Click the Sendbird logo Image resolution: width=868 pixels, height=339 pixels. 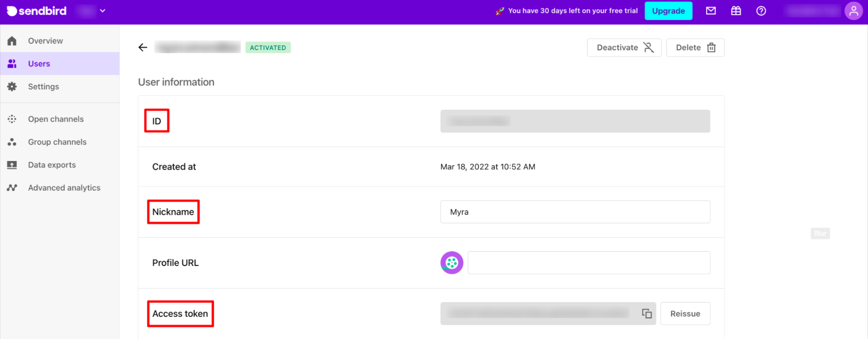pos(37,11)
